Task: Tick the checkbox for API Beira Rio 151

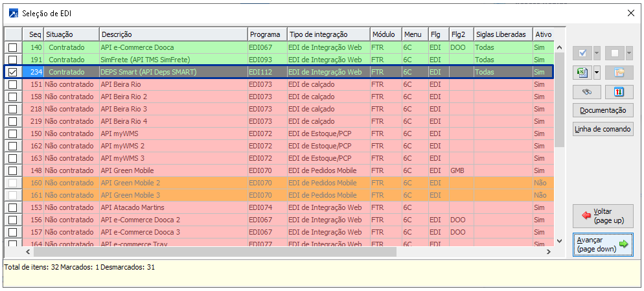Action: [x=12, y=84]
